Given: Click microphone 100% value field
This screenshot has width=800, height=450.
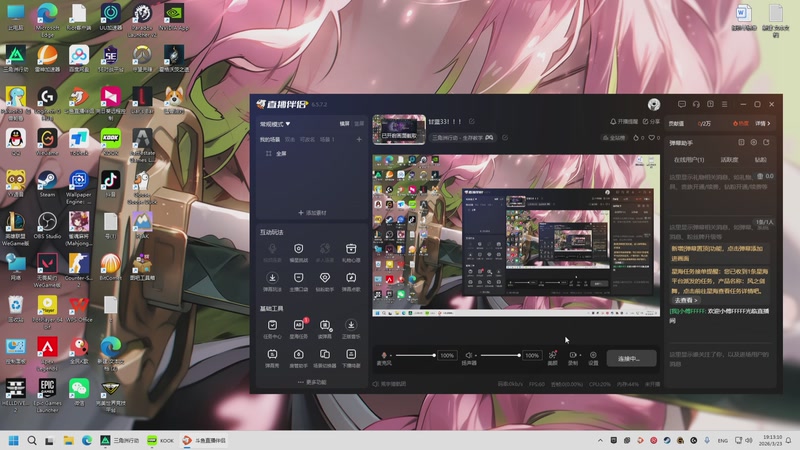Looking at the screenshot, I should point(447,355).
